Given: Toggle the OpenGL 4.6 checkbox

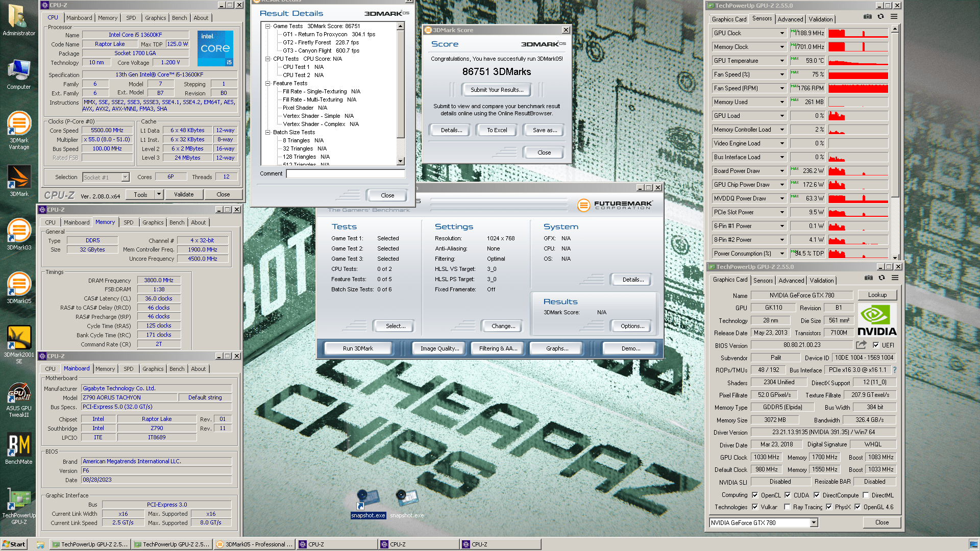Looking at the screenshot, I should point(857,507).
